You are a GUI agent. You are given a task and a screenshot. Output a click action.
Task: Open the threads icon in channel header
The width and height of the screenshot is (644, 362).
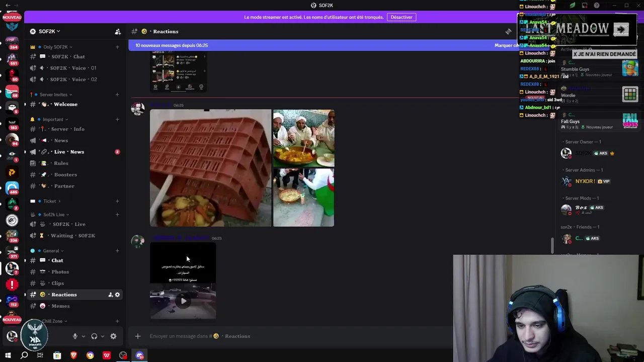click(x=509, y=32)
